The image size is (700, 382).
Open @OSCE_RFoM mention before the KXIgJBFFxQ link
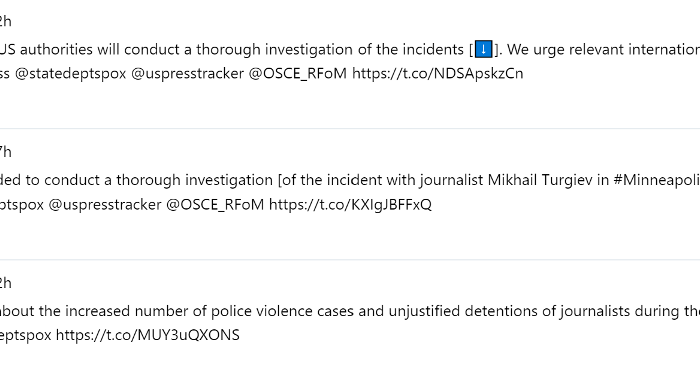point(215,204)
